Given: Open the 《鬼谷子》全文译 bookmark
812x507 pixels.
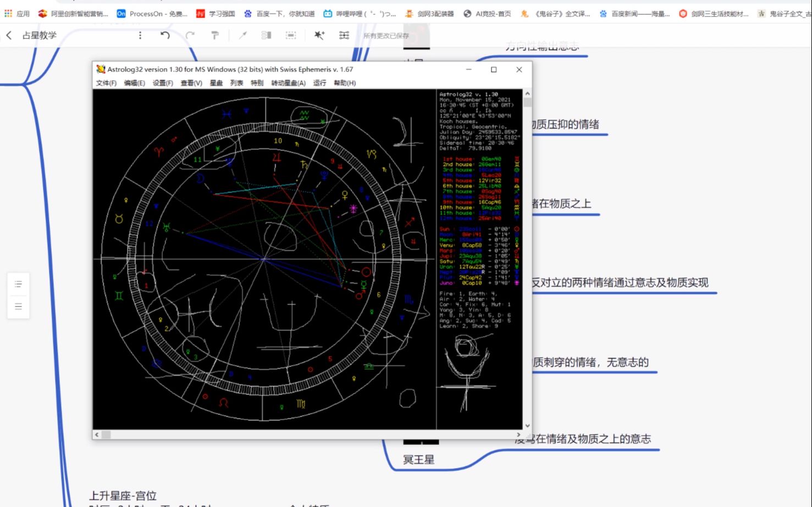Looking at the screenshot, I should (x=555, y=14).
